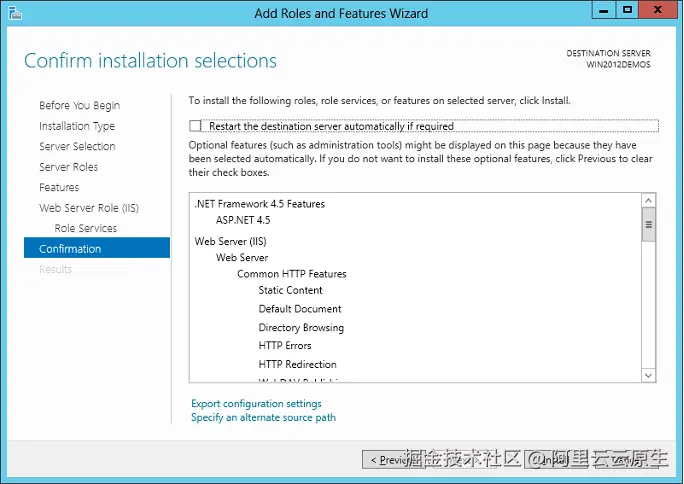Minimize the Add Roles and Features Wizard

coord(600,10)
